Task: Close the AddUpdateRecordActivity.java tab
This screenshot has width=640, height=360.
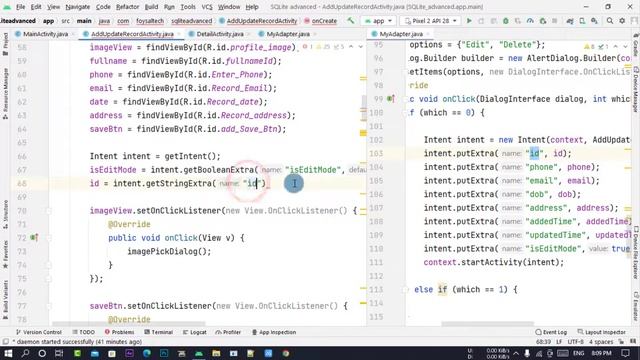Action: [179, 34]
